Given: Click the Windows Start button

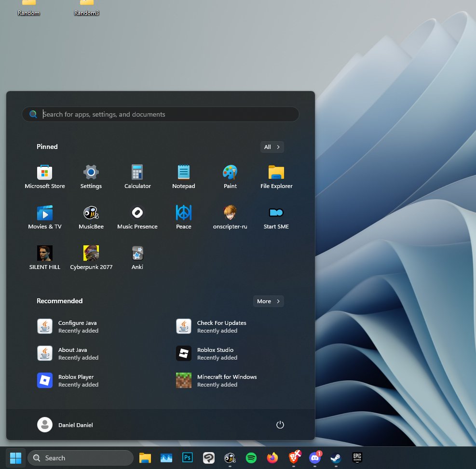Looking at the screenshot, I should (x=15, y=458).
